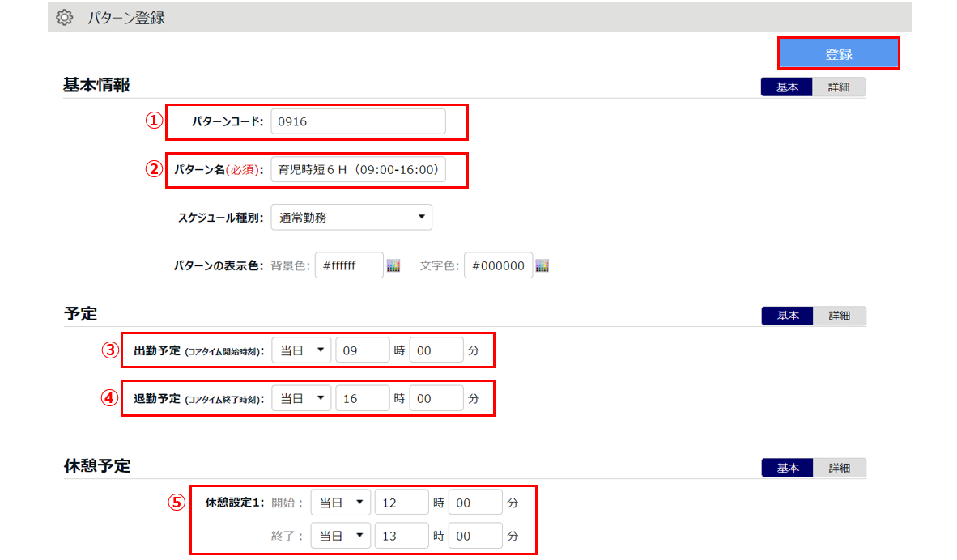
Task: Click the gear icon beside パターン登録
Action: (x=64, y=17)
